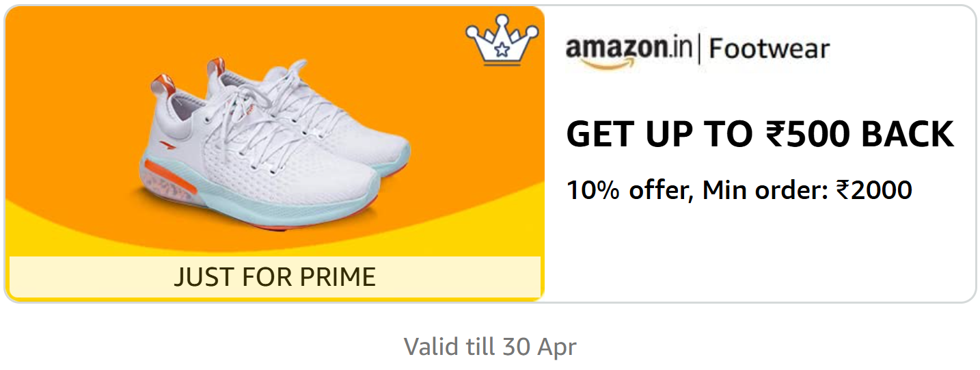The image size is (980, 370).
Task: Click the Valid till 30 Apr text
Action: pos(490,347)
